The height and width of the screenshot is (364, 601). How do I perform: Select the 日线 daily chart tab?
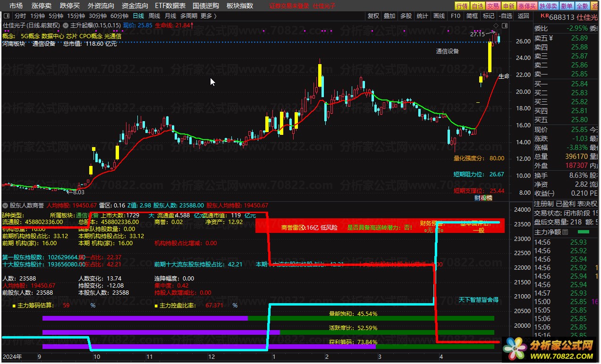click(x=139, y=16)
